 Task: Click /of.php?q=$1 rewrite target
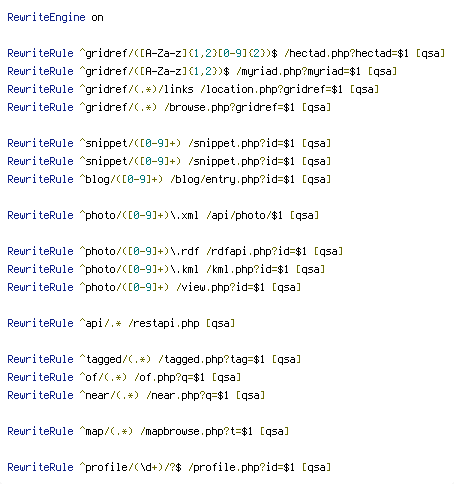click(169, 377)
